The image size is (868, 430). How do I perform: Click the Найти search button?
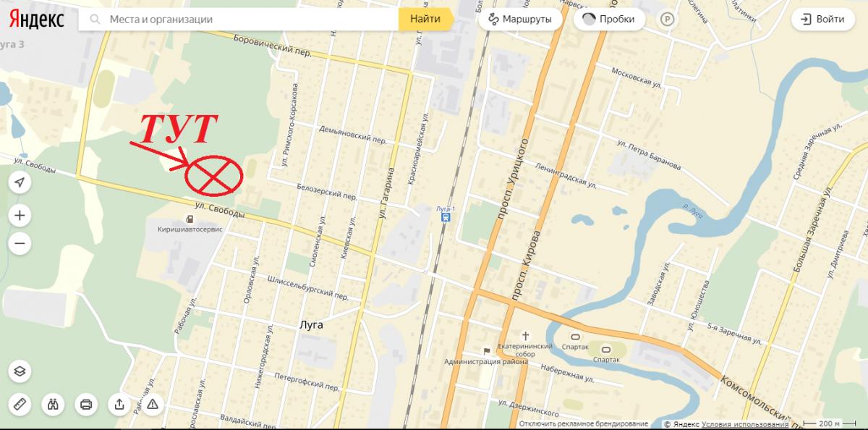pyautogui.click(x=426, y=20)
